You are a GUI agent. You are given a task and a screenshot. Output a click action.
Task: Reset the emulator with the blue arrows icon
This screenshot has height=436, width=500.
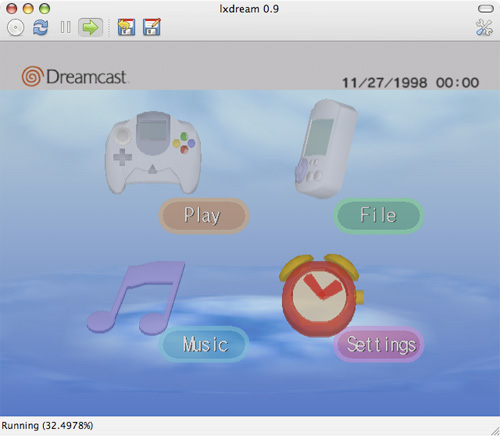point(40,27)
